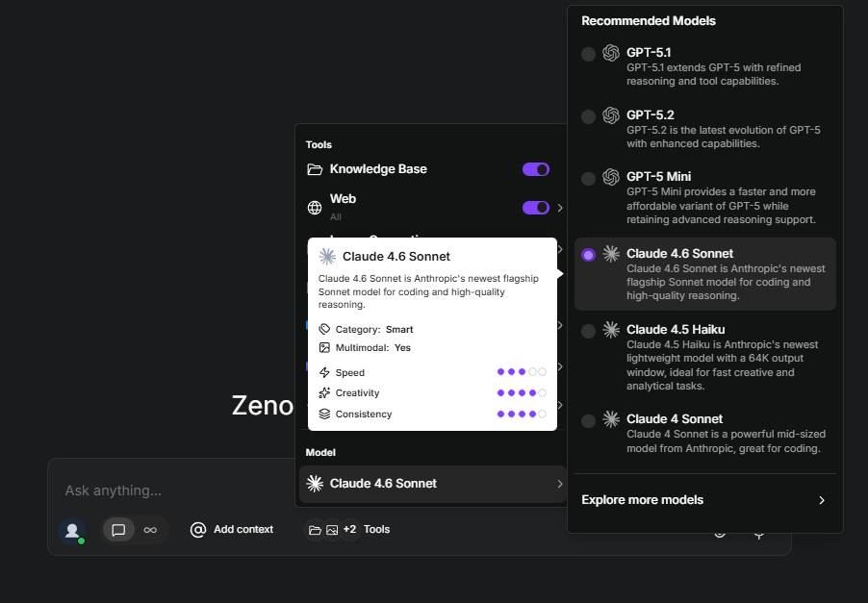Image resolution: width=868 pixels, height=603 pixels.
Task: Click the Web label in Tools panel
Action: click(x=344, y=199)
